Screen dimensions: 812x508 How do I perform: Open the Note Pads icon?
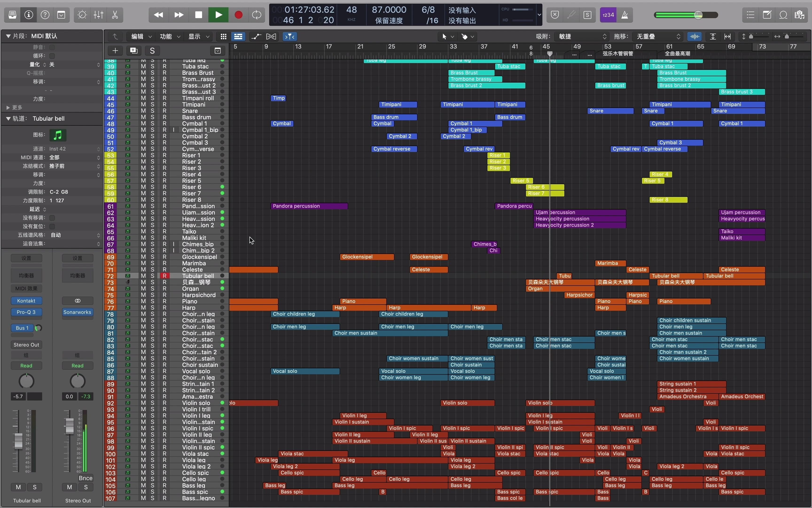(767, 15)
